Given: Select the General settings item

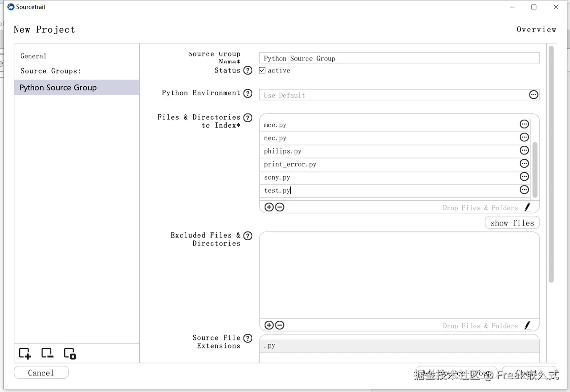Looking at the screenshot, I should point(33,56).
